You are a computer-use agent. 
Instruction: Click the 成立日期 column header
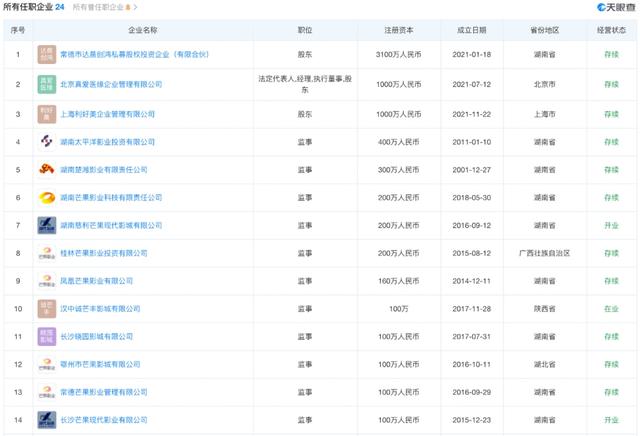click(471, 30)
